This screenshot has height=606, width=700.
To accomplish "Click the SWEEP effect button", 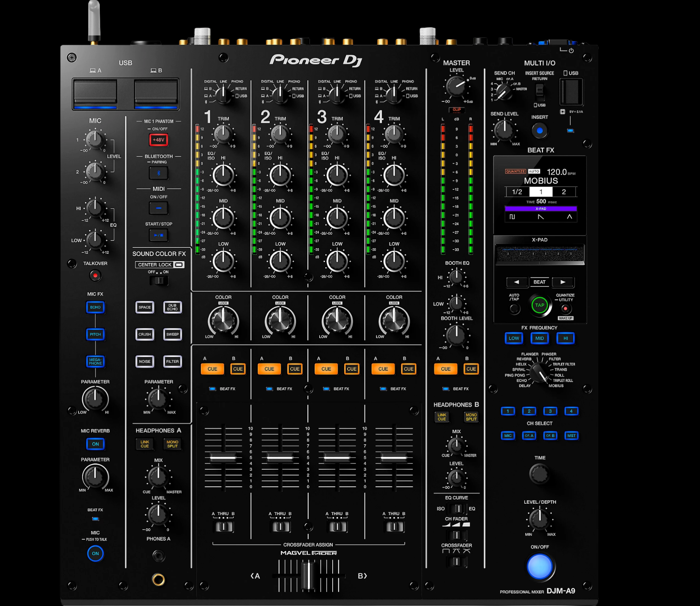I will click(x=172, y=334).
